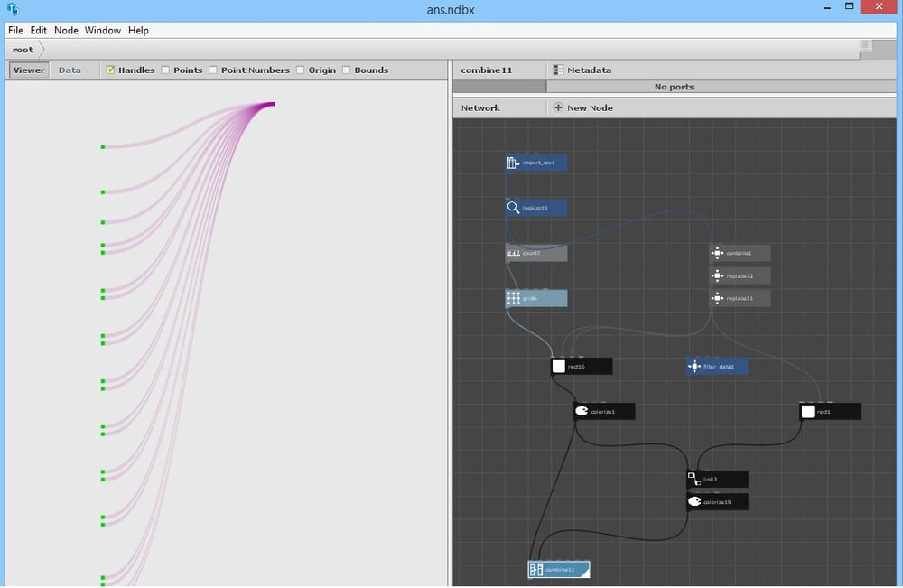Disable the Handles checkbox
The width and height of the screenshot is (903, 588).
click(x=110, y=70)
